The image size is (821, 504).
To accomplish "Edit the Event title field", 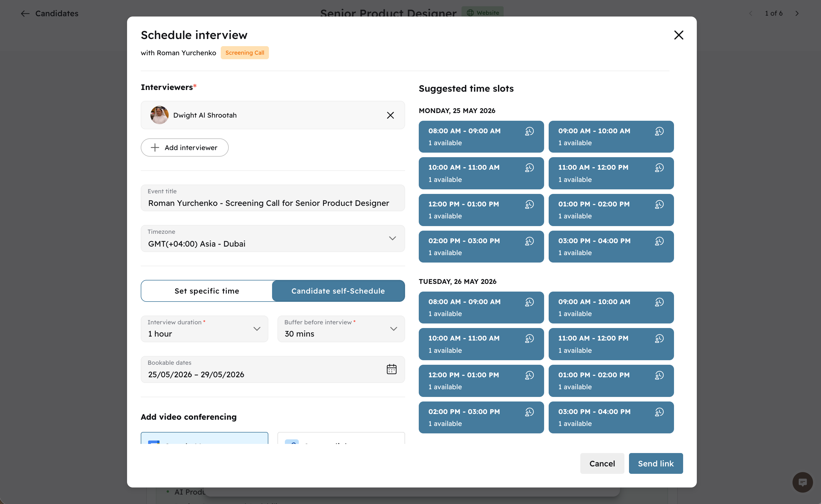I will click(x=273, y=198).
